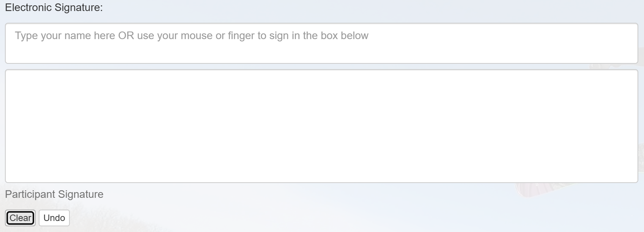Activate the electronic signature text input

(x=321, y=43)
